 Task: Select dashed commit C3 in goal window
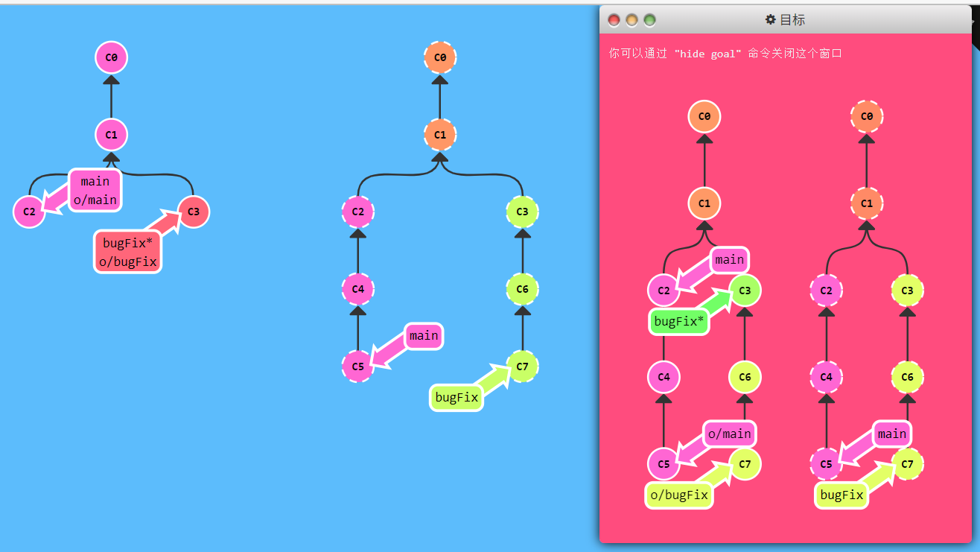[x=908, y=291]
